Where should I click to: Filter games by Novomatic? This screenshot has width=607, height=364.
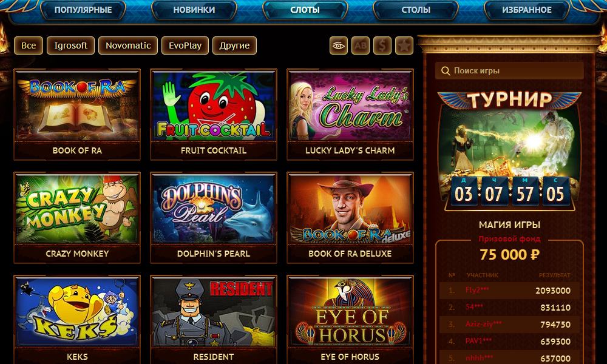[128, 45]
